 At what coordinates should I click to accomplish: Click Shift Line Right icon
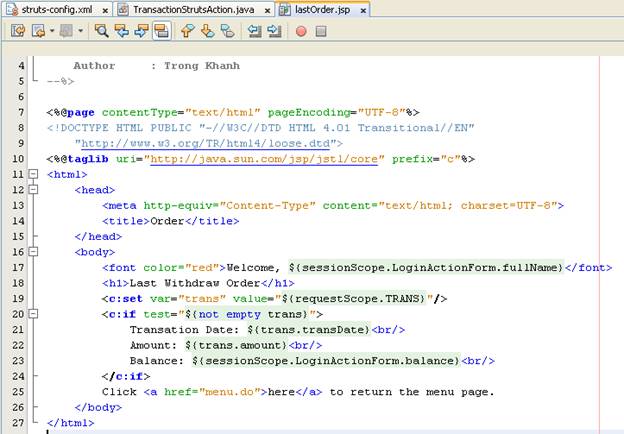pyautogui.click(x=275, y=31)
